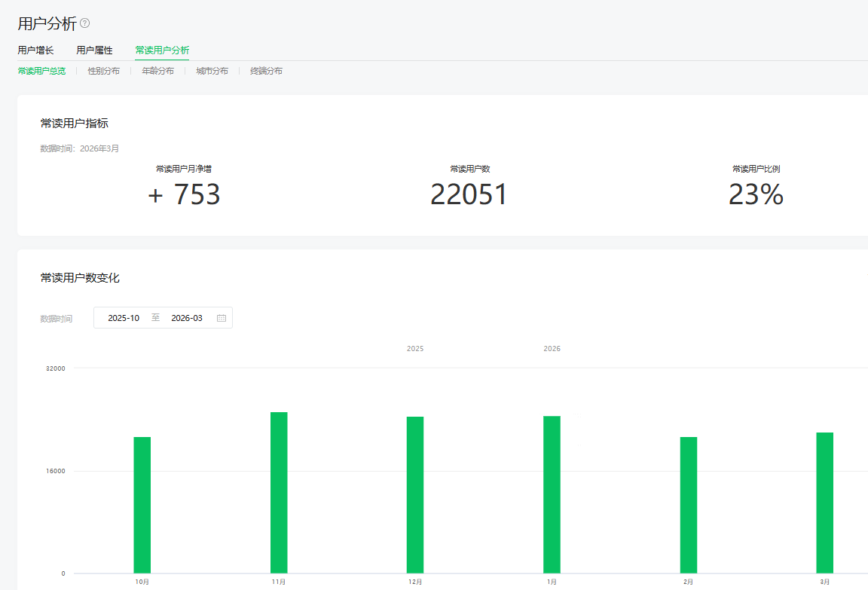868x590 pixels.
Task: Click the 常读用户数 value 22051
Action: coord(469,194)
